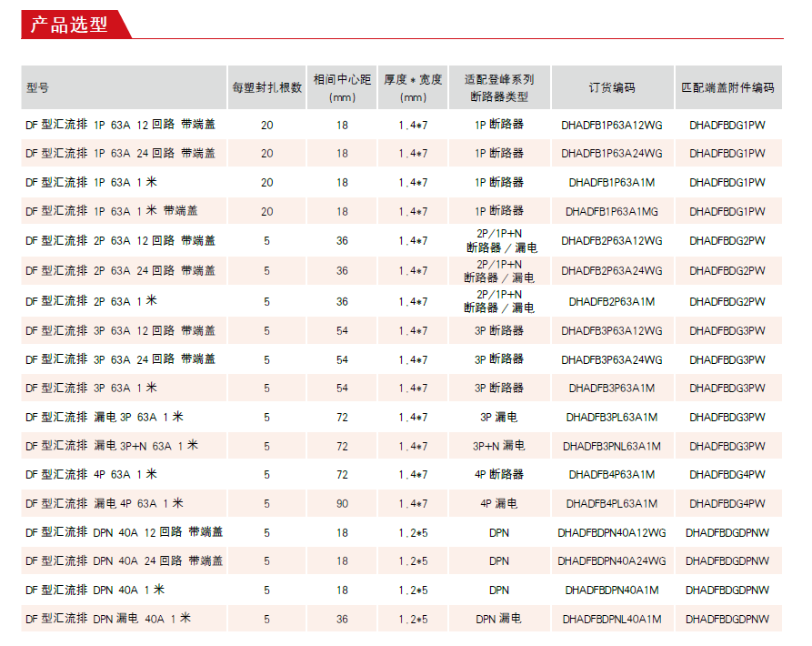Viewport: 812px width, 646px height.
Task: Click order code DHADFB2P63A24WG
Action: click(612, 271)
